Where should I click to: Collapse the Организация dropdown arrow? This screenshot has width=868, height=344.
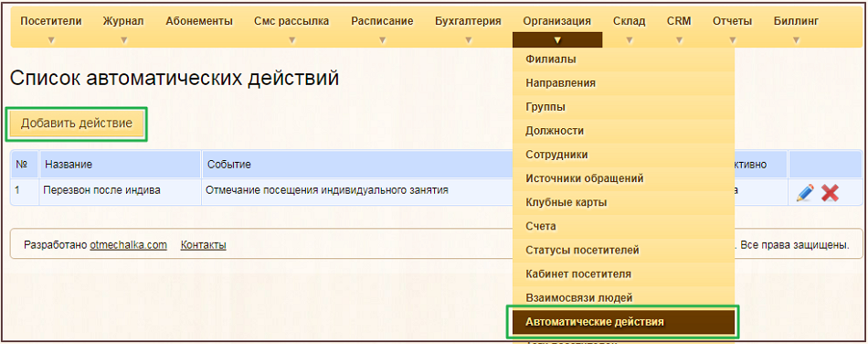point(557,40)
